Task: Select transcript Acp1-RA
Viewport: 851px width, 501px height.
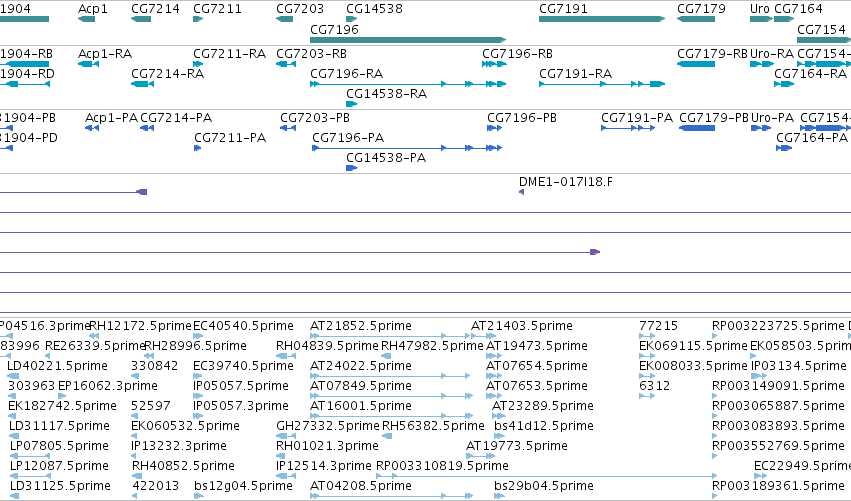Action: click(x=105, y=54)
